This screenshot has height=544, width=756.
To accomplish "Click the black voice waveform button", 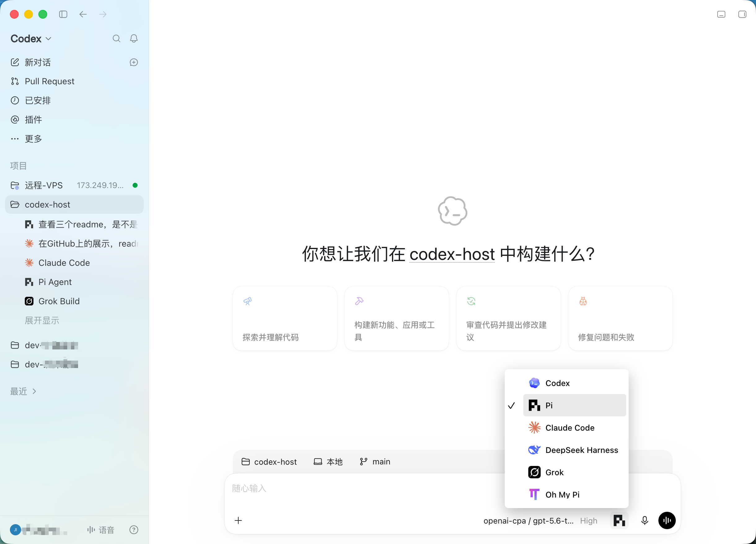I will point(667,520).
